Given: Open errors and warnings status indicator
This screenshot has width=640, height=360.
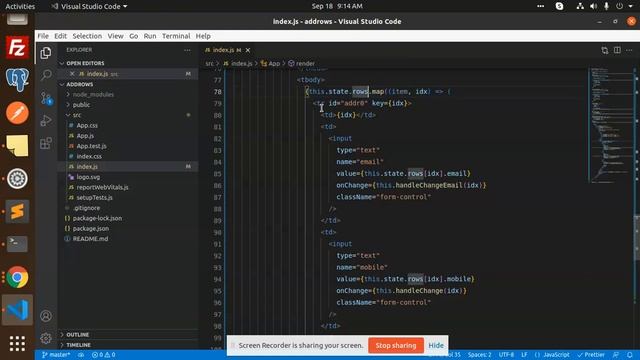Looking at the screenshot, I should [103, 355].
